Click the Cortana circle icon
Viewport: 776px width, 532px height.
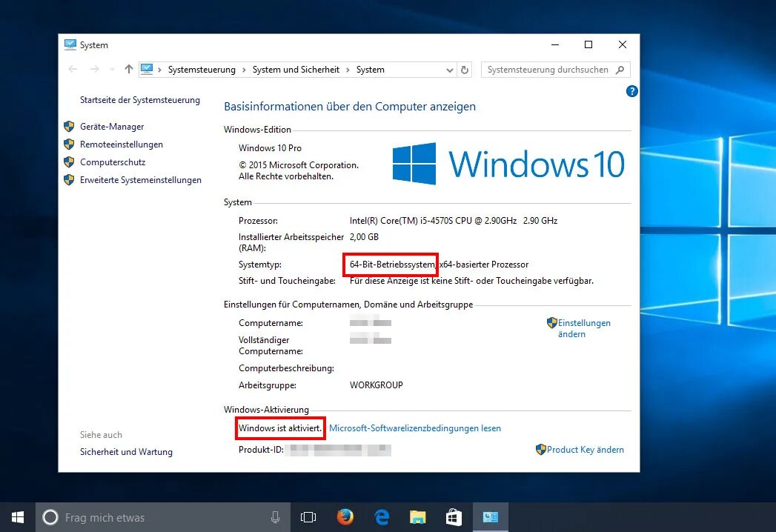[50, 518]
